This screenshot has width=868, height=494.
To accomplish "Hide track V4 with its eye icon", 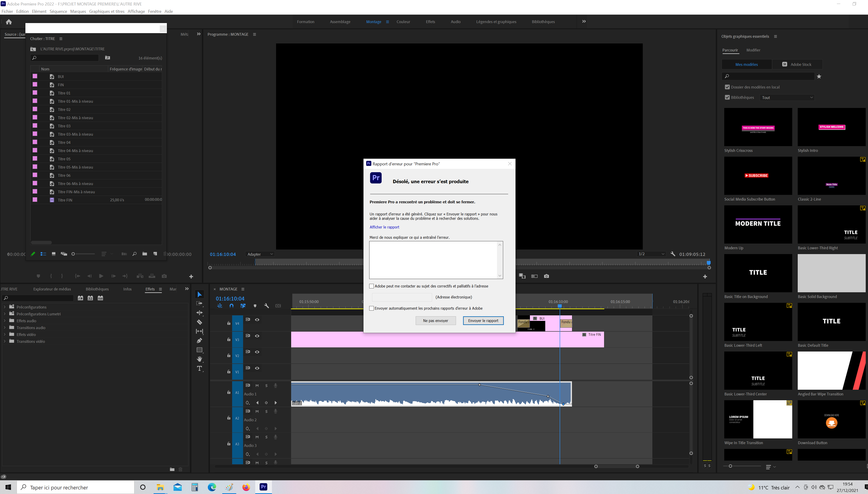I will point(257,319).
